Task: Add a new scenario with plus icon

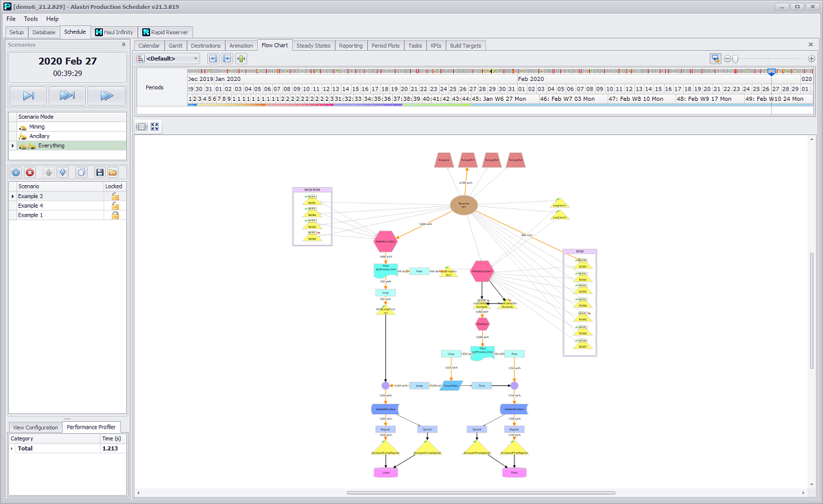Action: [x=16, y=172]
